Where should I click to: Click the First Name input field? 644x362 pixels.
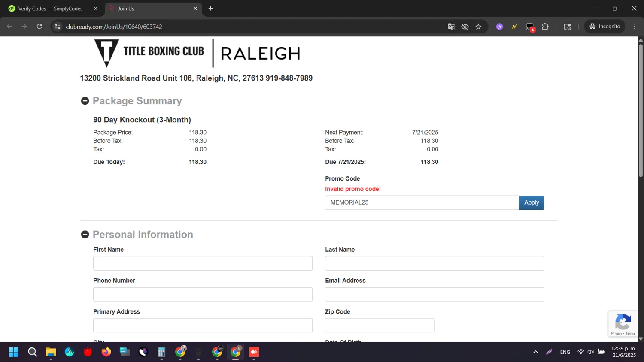click(203, 263)
